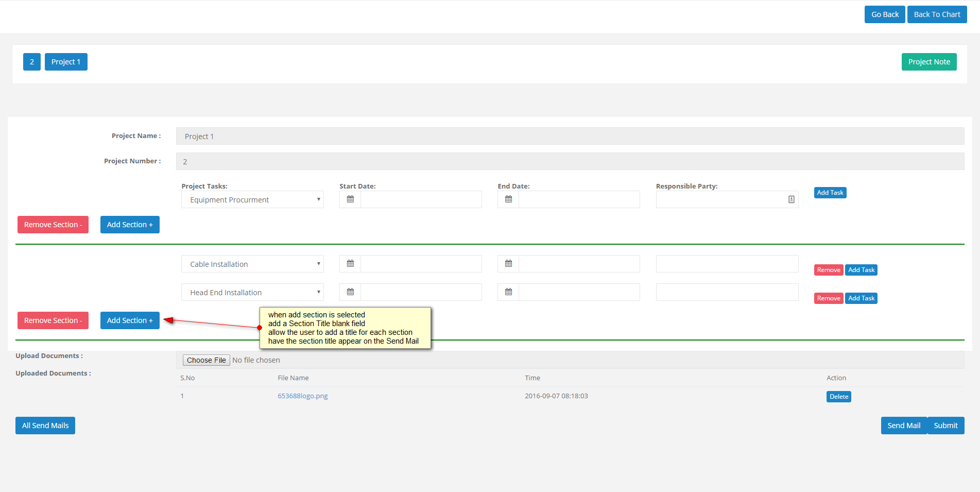This screenshot has width=980, height=492.
Task: Select the upload time 2016-09-07 08:18:03
Action: 556,396
